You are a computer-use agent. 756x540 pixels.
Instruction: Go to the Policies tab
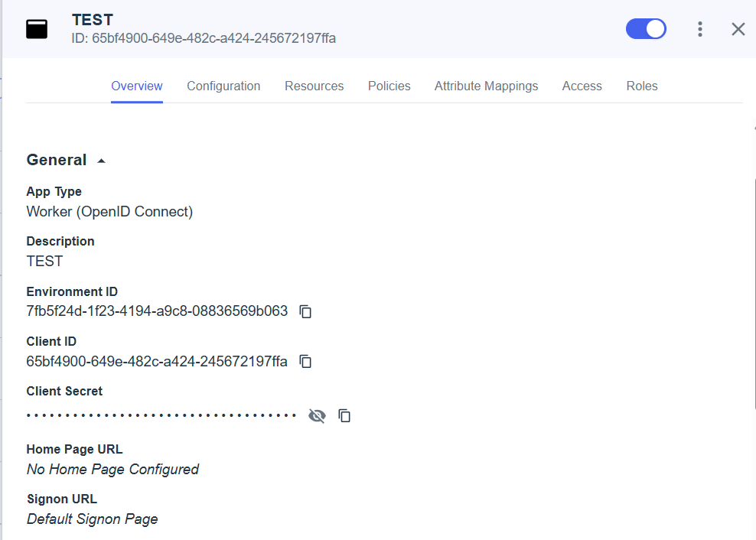pos(389,86)
